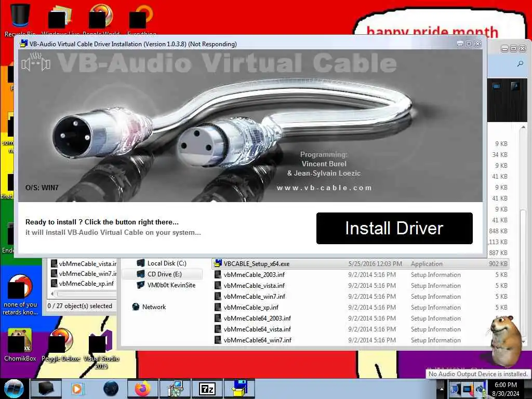This screenshot has width=532, height=399.
Task: Click the 5/25/2016 12:03 PM date cell
Action: (x=375, y=263)
